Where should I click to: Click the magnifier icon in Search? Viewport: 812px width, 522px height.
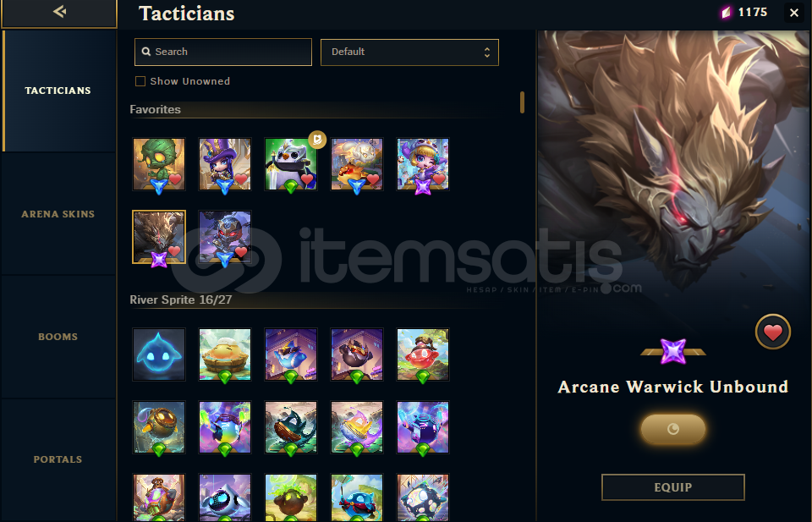[146, 52]
